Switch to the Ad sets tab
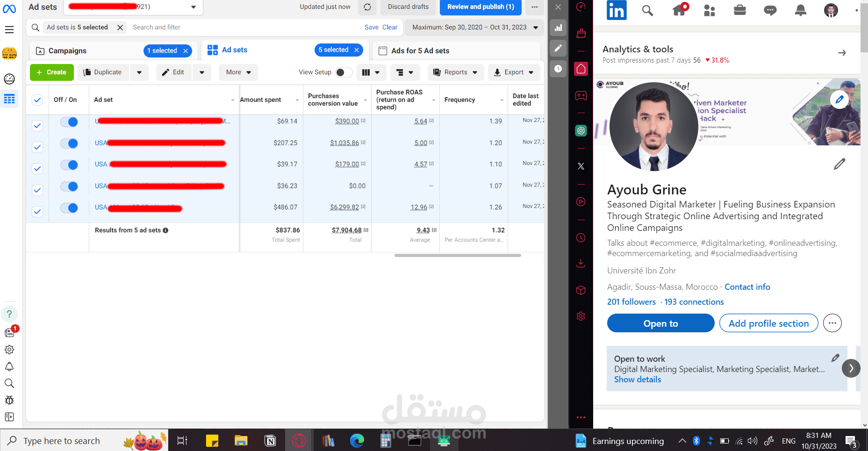 pyautogui.click(x=234, y=50)
